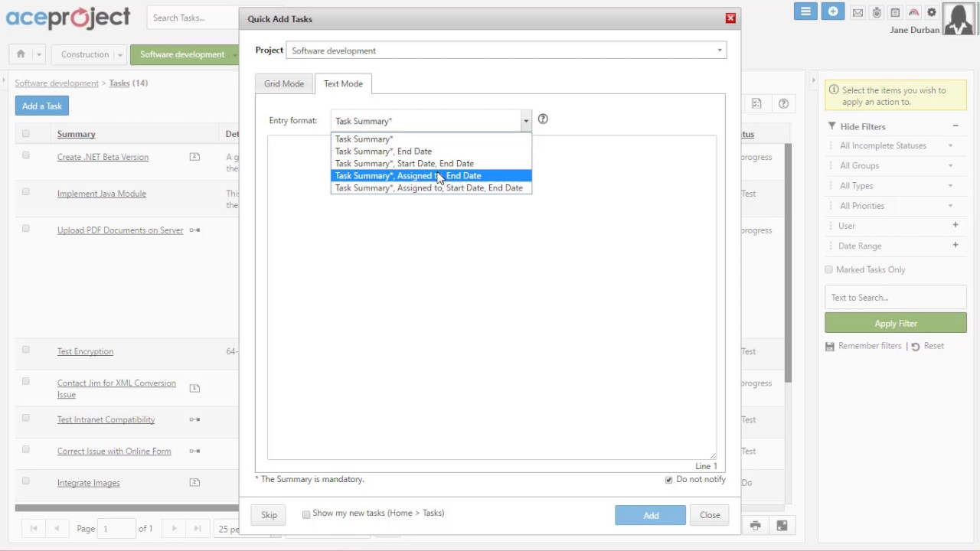Open the blue hamburger menu icon
This screenshot has width=980, height=551.
(805, 11)
